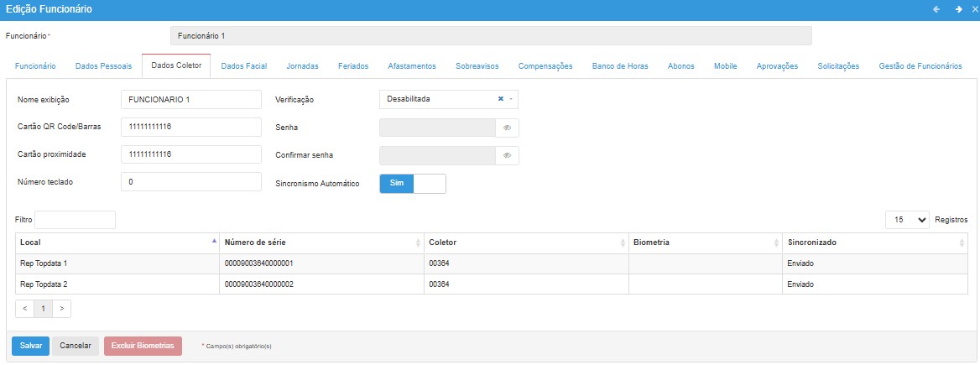Select the Rep Topdata 2 cell
The width and height of the screenshot is (980, 365).
pos(117,284)
